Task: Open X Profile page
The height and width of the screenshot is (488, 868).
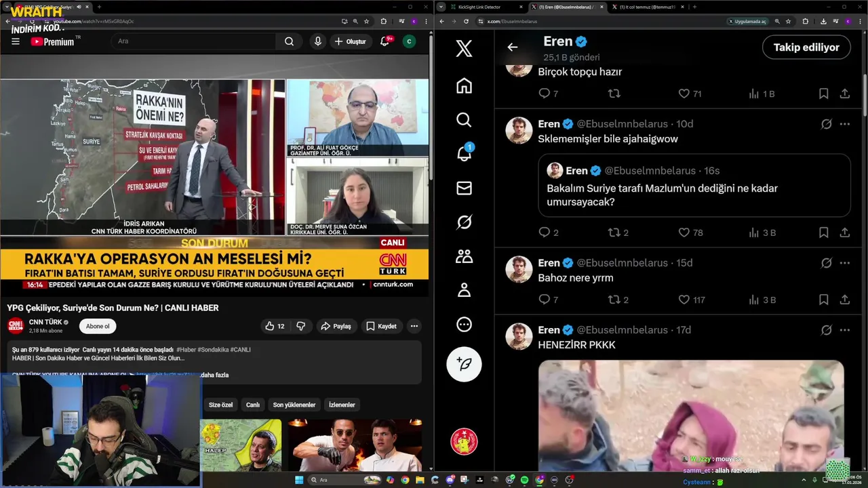Action: tap(464, 290)
